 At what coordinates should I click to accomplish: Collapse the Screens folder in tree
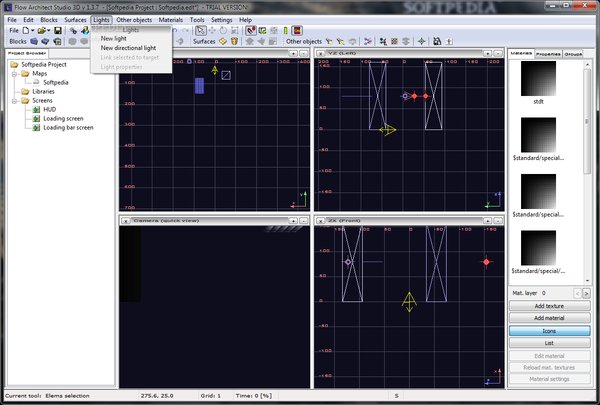13,100
